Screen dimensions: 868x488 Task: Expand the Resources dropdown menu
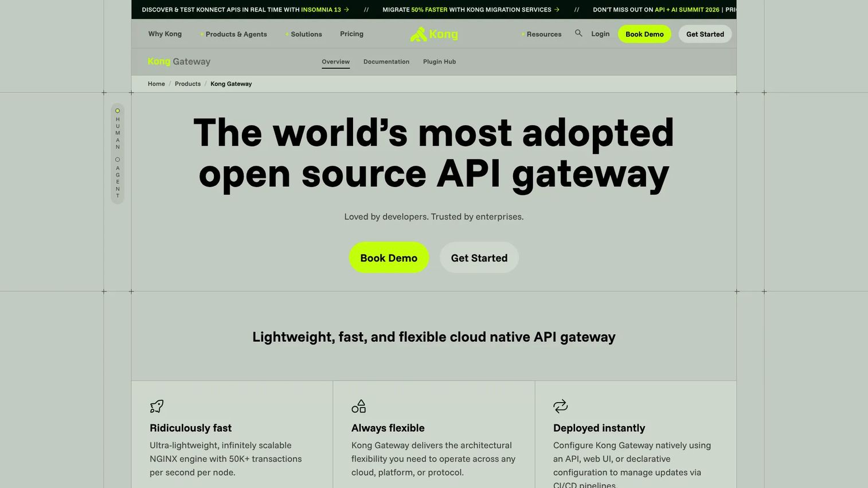pos(541,34)
